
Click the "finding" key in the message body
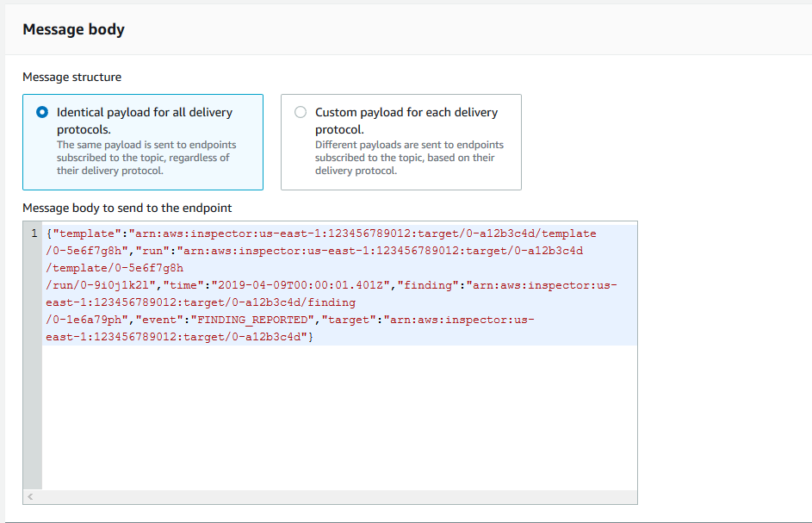pyautogui.click(x=428, y=285)
